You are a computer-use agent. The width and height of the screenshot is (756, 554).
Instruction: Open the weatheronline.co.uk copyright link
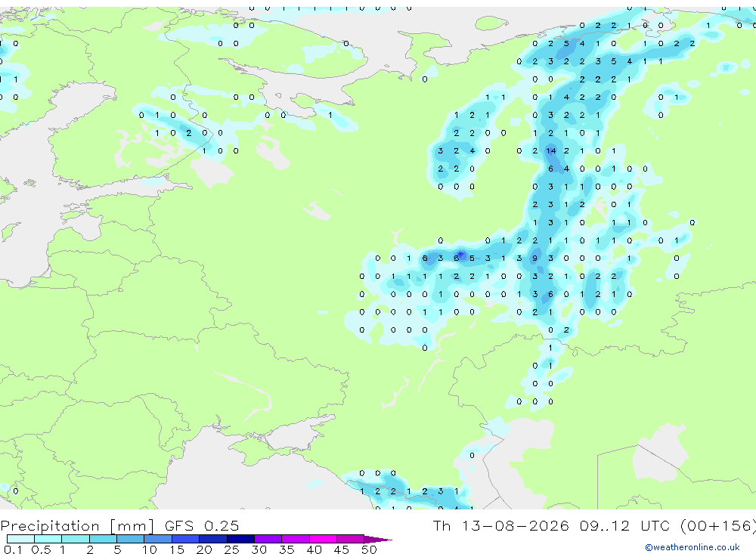(692, 547)
